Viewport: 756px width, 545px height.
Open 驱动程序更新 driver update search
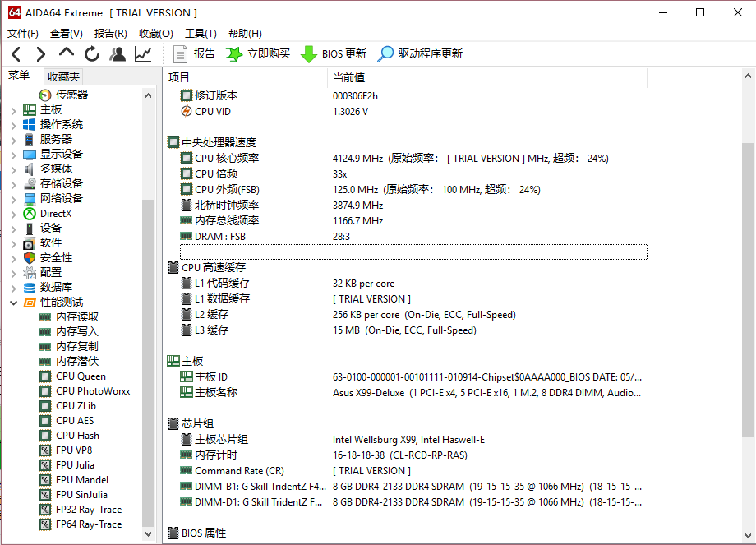click(x=420, y=54)
